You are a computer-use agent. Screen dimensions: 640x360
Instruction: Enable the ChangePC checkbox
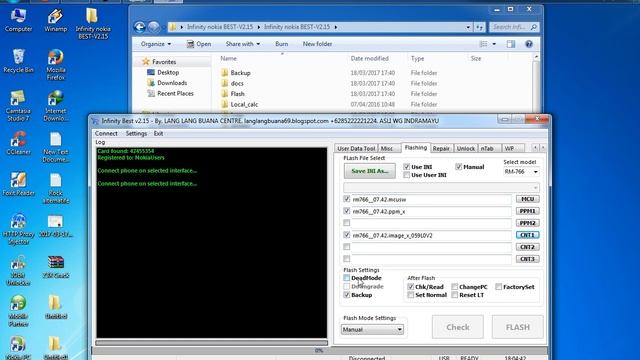(x=454, y=287)
